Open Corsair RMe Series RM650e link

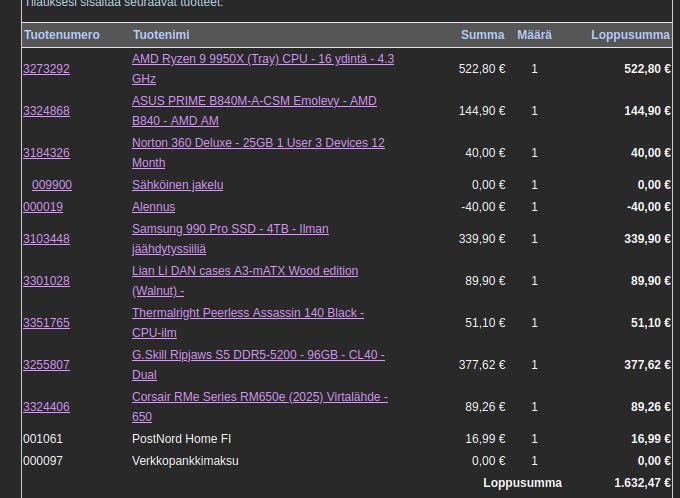click(260, 407)
